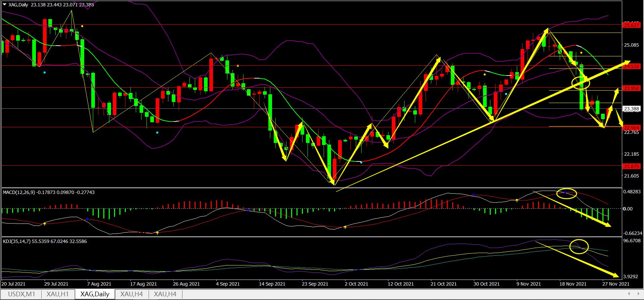Click the 21.875 red price label
644x300 pixels.
coord(631,166)
